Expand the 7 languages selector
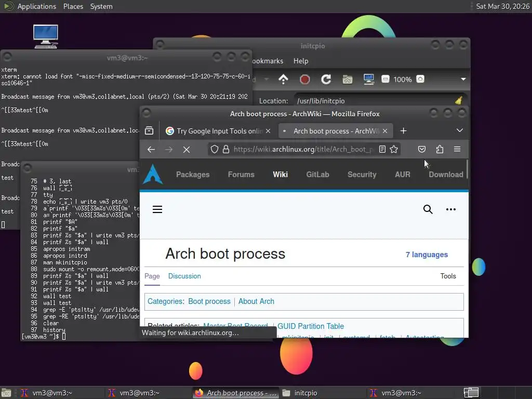Screen dimensions: 532x399 tap(427, 255)
